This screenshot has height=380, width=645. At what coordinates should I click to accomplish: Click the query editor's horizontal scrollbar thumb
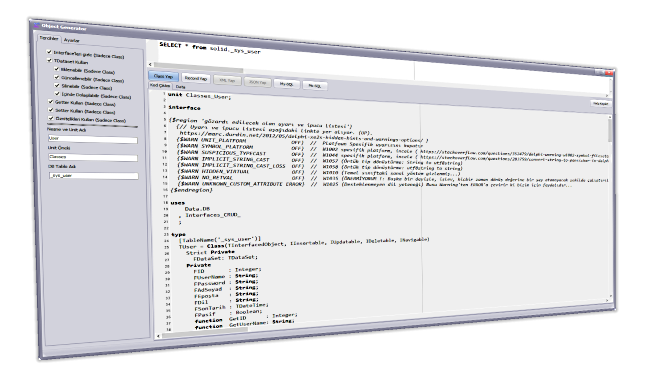tap(198, 66)
